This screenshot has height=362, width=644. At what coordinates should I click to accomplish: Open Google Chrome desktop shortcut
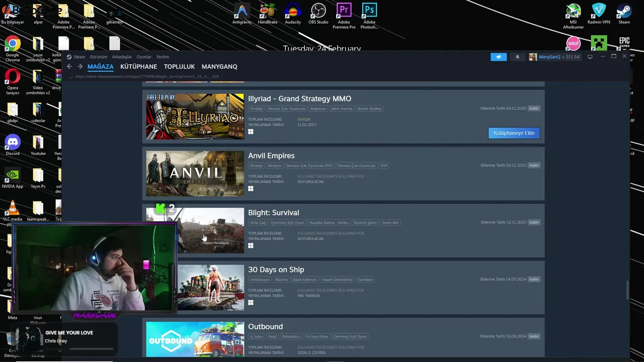(13, 49)
